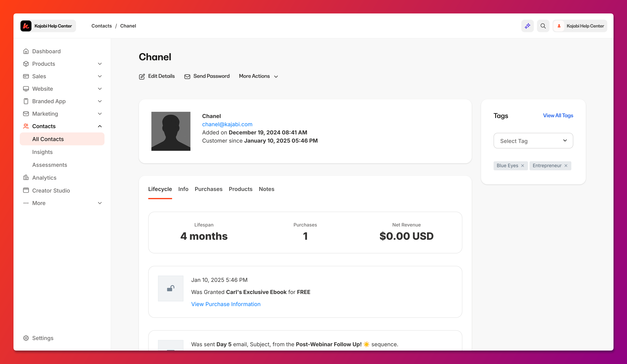The height and width of the screenshot is (364, 627).
Task: Click Carl's Exclusive Ebook text
Action: coord(256,292)
